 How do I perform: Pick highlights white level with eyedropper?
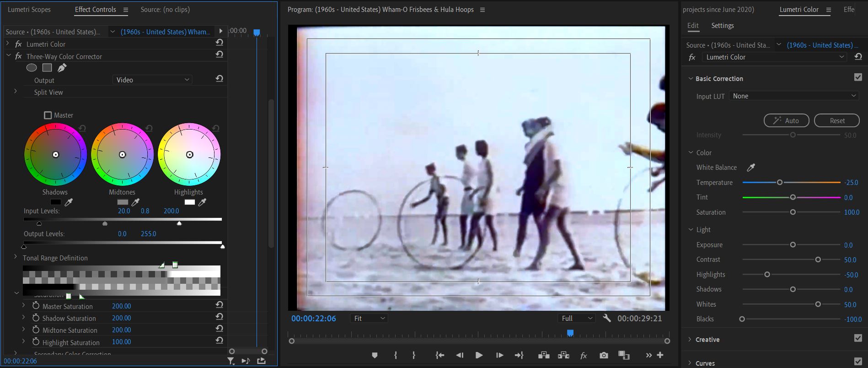coord(203,202)
